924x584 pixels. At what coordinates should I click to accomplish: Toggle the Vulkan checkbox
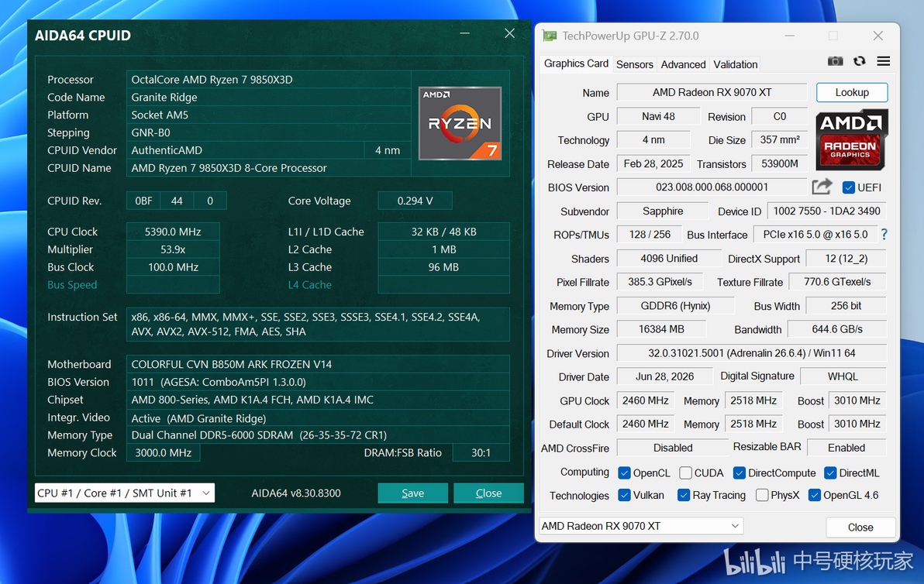(624, 495)
